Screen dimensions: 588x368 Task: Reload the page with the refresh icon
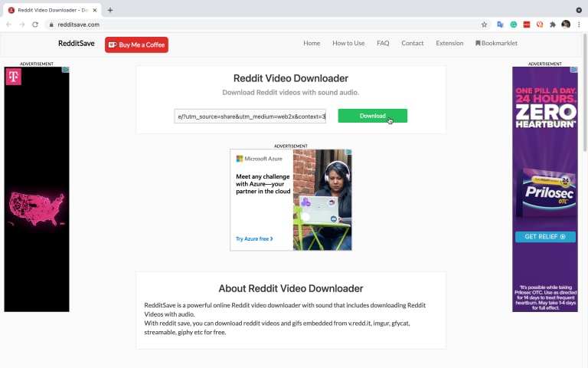tap(35, 25)
